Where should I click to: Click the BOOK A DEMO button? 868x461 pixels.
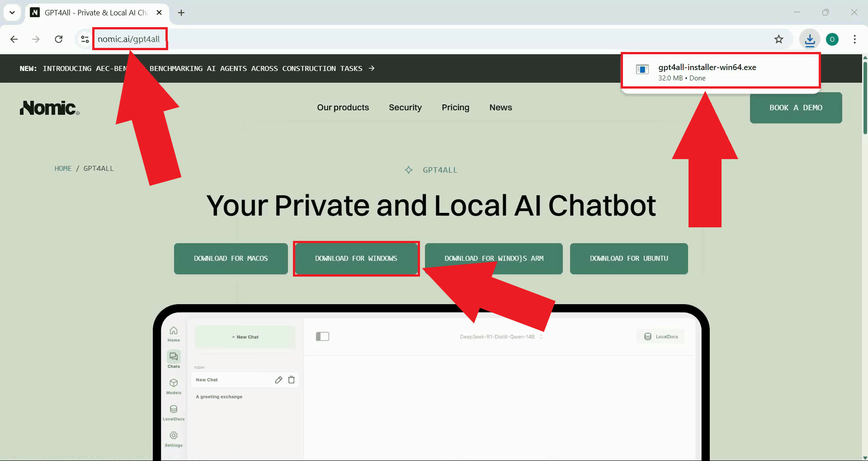pos(796,108)
